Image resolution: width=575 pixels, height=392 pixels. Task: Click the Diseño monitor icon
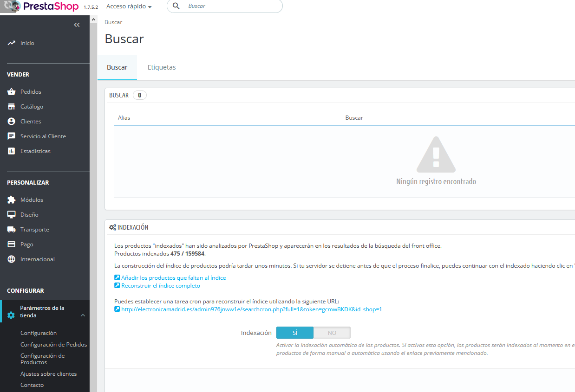12,215
